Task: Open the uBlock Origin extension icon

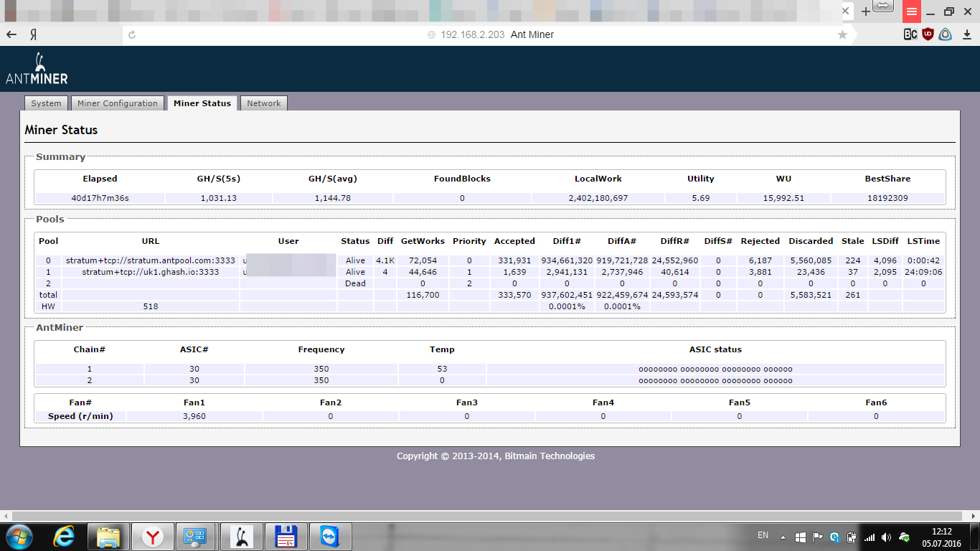Action: (928, 34)
